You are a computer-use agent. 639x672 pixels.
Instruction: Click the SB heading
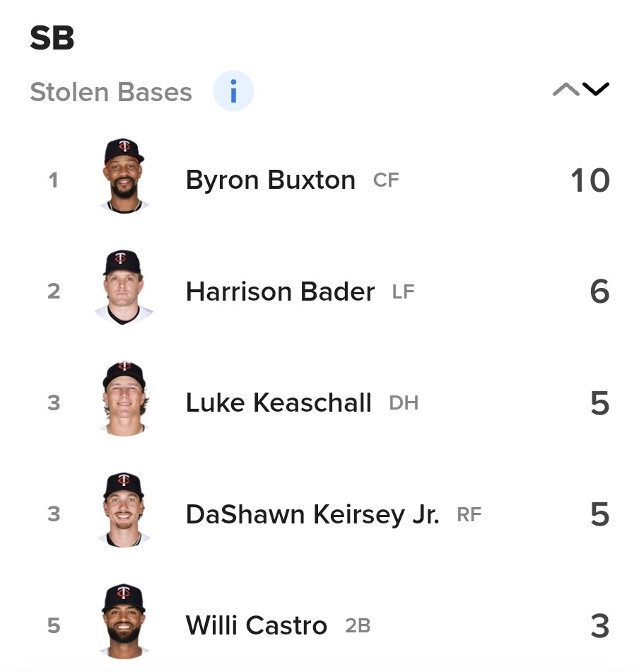(x=52, y=37)
